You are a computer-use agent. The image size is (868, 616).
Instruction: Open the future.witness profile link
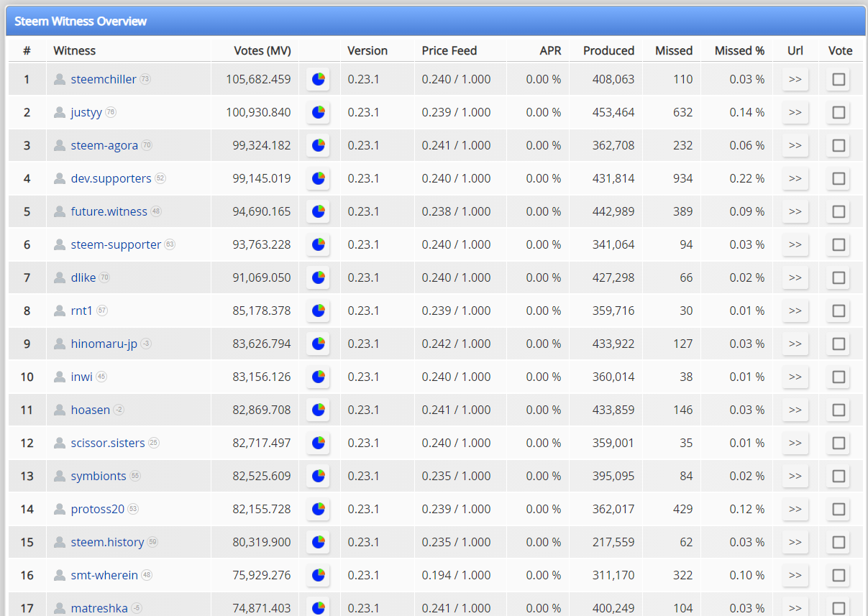coord(109,211)
